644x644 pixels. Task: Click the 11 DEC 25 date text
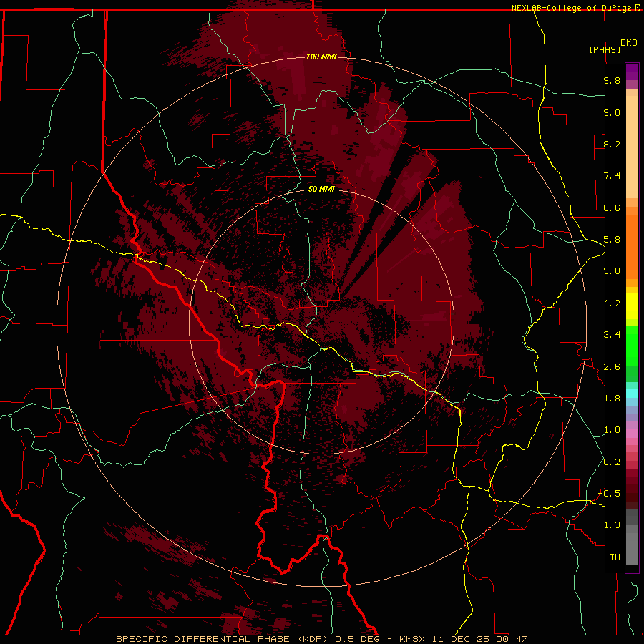462,639
